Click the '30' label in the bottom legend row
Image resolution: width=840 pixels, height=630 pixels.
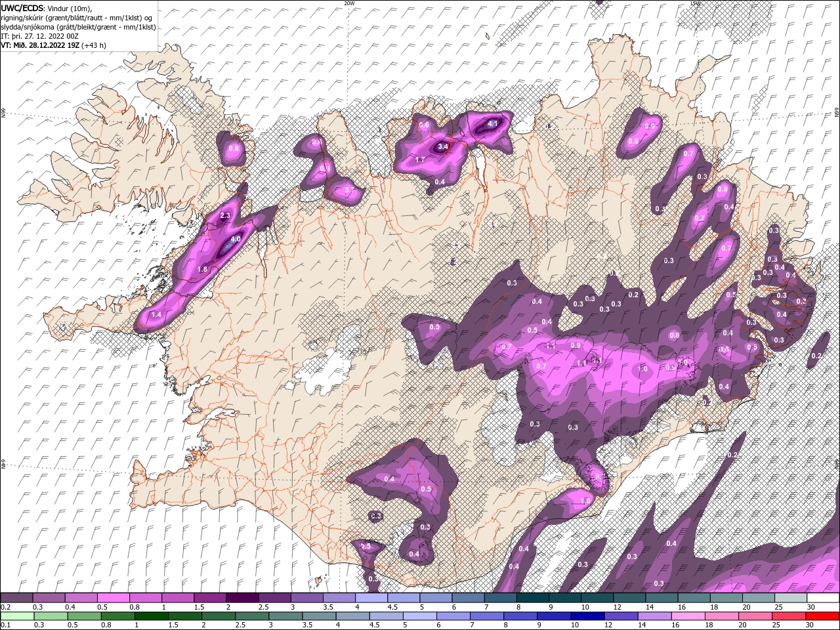pyautogui.click(x=810, y=625)
